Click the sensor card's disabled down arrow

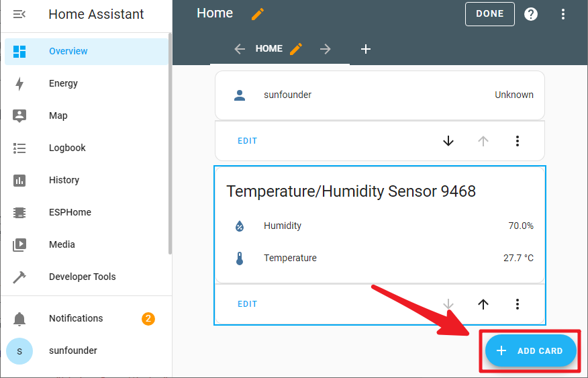tap(448, 304)
